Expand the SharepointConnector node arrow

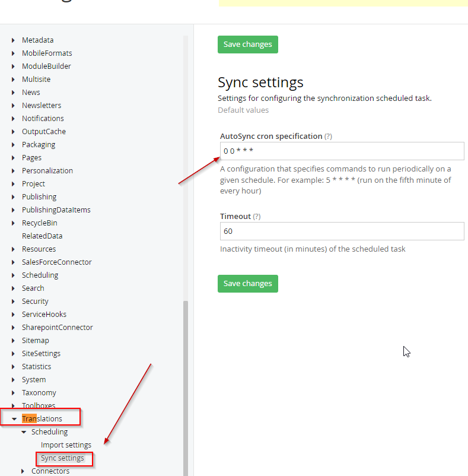click(x=13, y=327)
